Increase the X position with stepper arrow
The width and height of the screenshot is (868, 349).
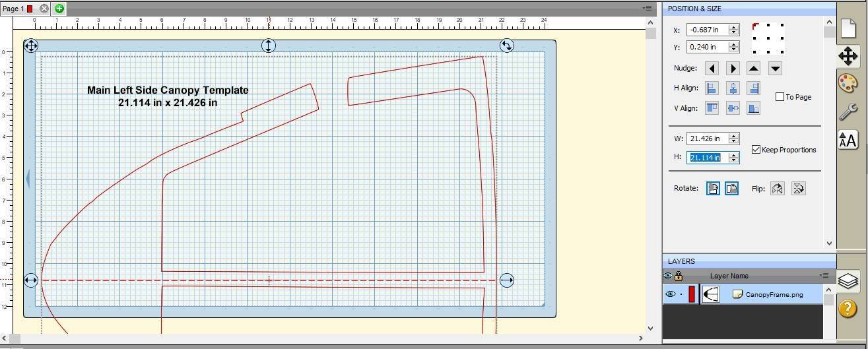(x=733, y=27)
